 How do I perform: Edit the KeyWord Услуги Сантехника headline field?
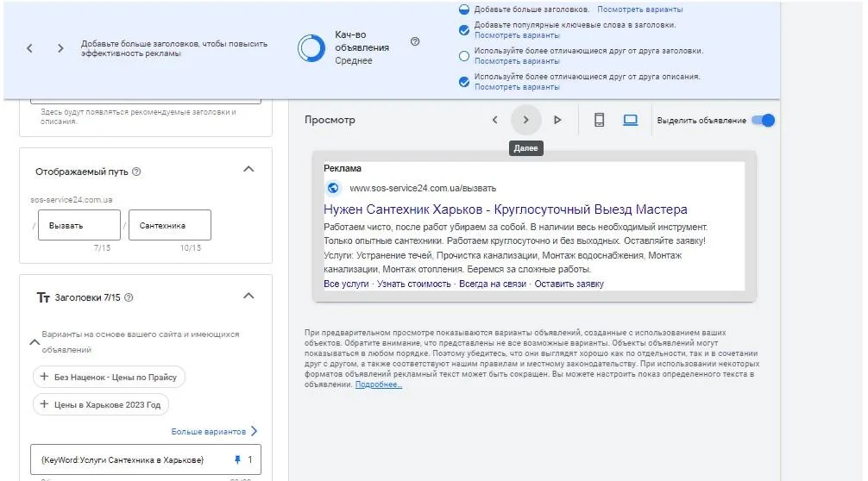[146, 459]
